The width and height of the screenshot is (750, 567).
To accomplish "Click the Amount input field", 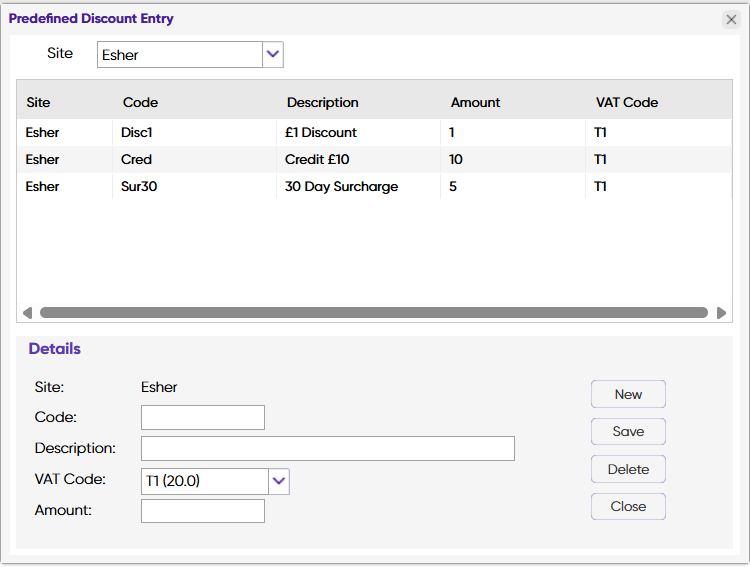I will click(203, 511).
